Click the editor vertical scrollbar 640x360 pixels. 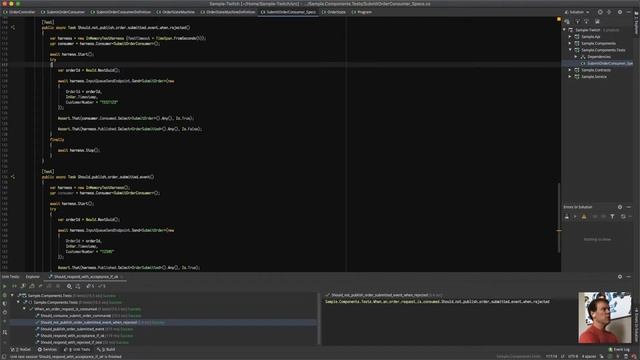(x=559, y=217)
